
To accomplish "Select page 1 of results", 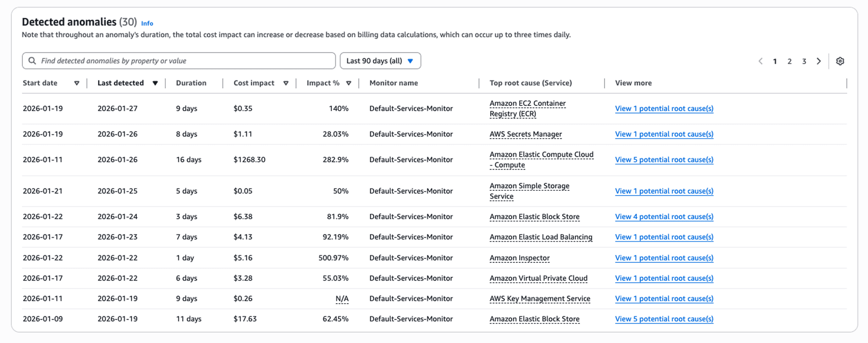I will (x=775, y=61).
